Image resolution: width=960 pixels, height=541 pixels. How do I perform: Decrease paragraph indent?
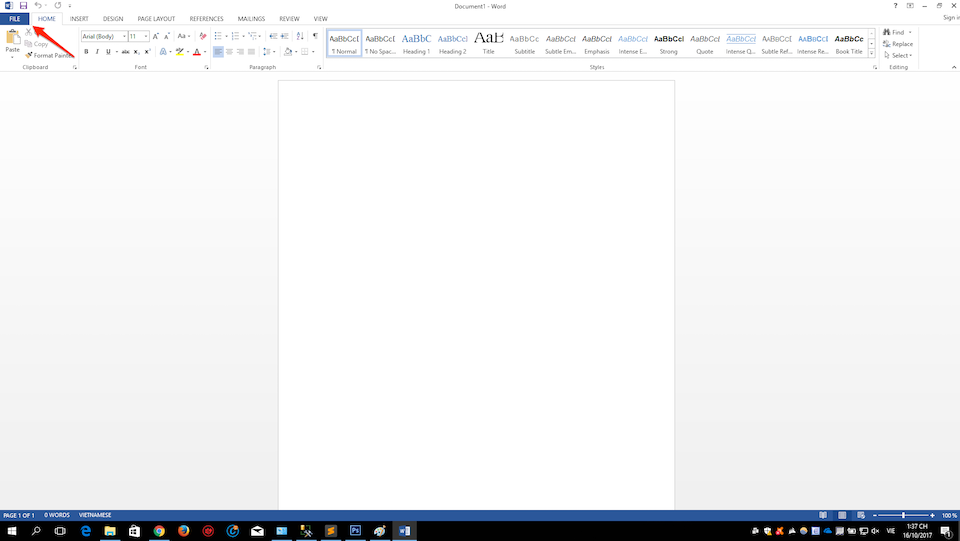[273, 36]
